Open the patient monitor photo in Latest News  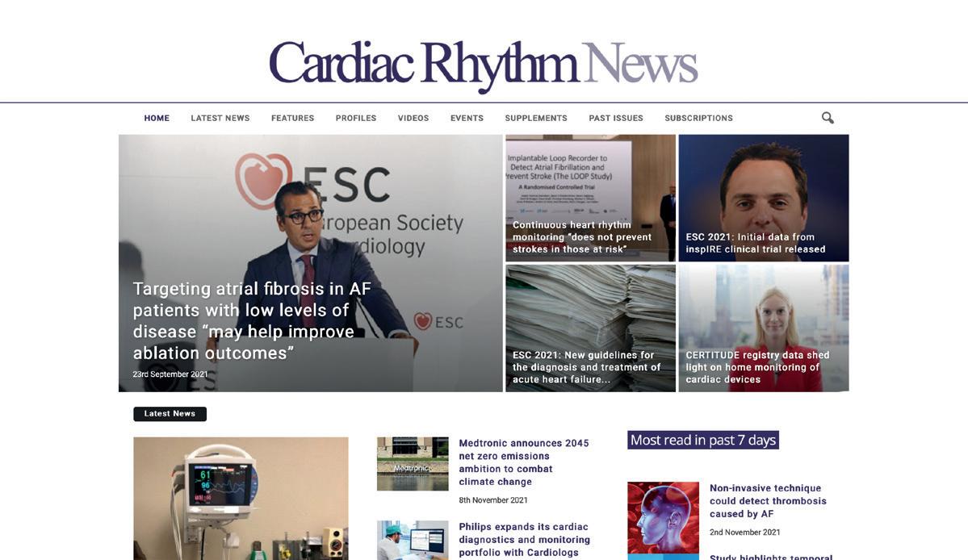[241, 499]
